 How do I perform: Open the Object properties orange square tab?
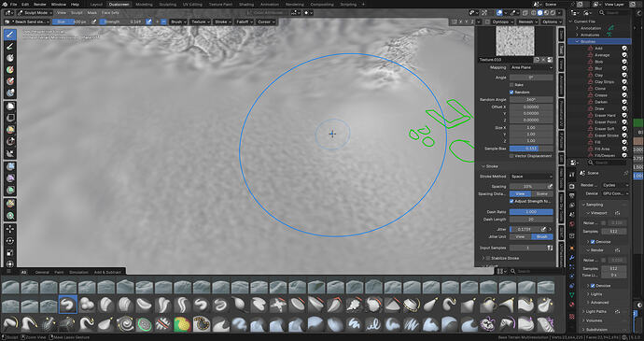572,248
